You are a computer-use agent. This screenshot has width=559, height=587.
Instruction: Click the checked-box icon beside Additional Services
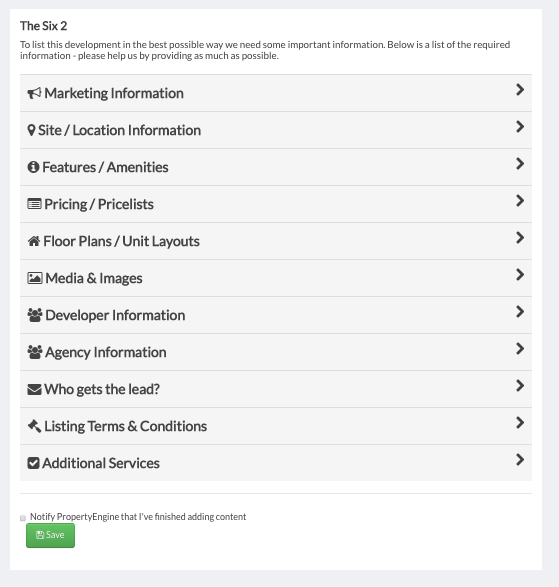point(33,463)
